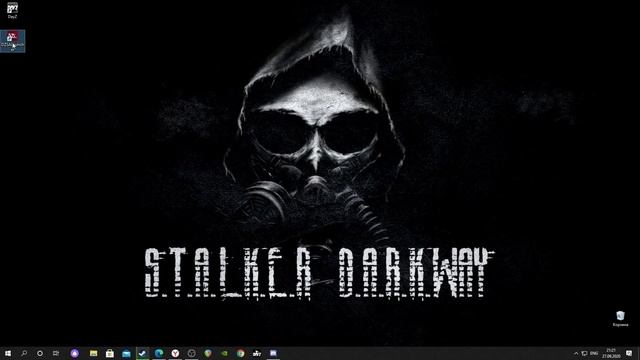The height and width of the screenshot is (360, 640).
Task: Launch the purple Alice assistant taskbar icon
Action: pyautogui.click(x=74, y=353)
